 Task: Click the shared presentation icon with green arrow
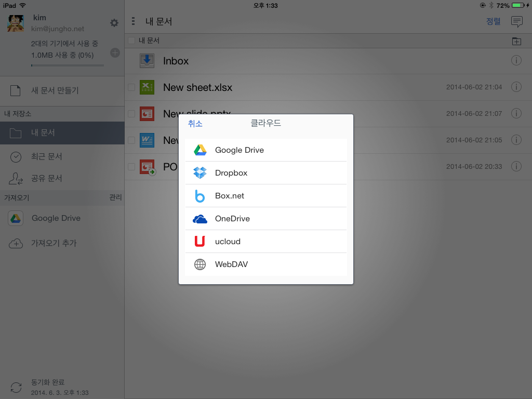click(x=148, y=167)
